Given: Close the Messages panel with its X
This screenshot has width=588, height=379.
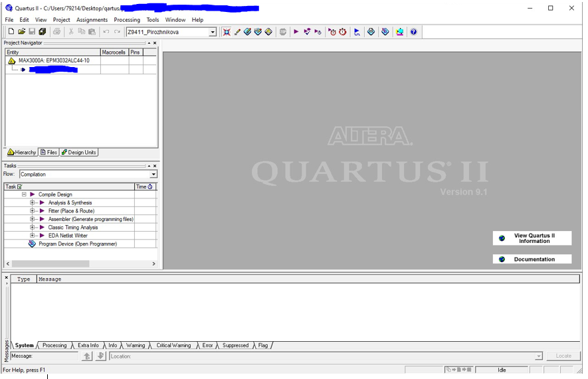Looking at the screenshot, I should click(7, 277).
